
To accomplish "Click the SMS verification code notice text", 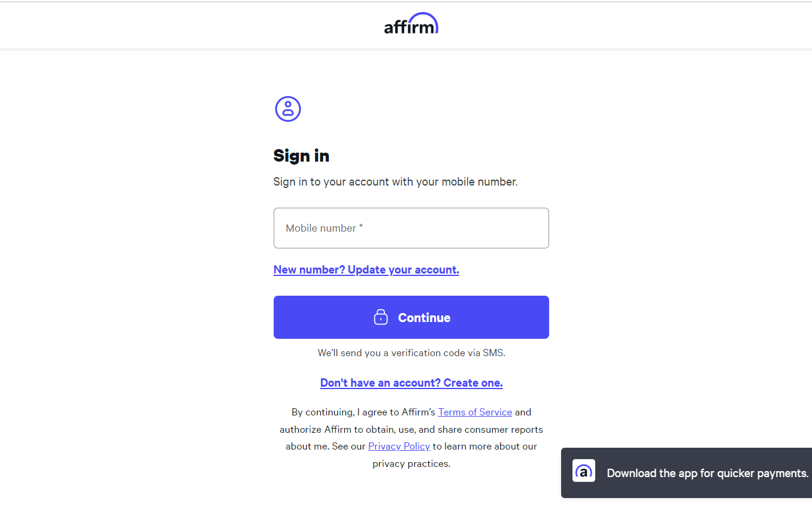I will pos(411,353).
